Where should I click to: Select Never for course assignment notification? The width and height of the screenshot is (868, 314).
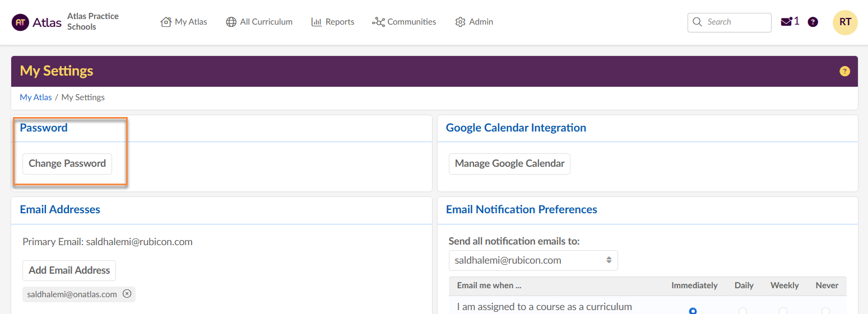click(x=825, y=311)
